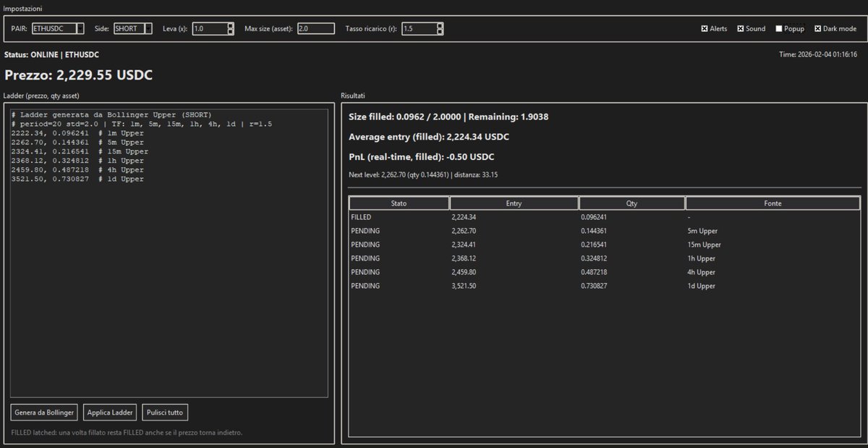Select the Stato column header
The image size is (868, 448).
[399, 203]
